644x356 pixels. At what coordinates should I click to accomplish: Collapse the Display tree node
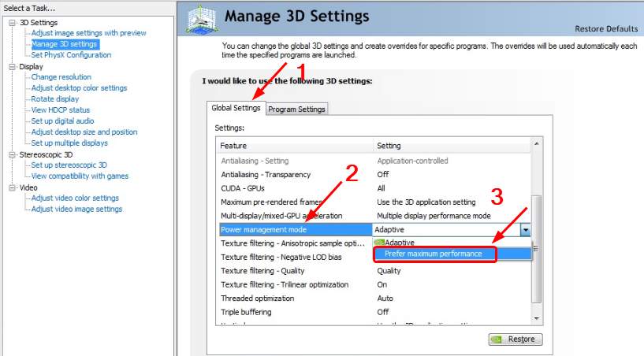12,67
